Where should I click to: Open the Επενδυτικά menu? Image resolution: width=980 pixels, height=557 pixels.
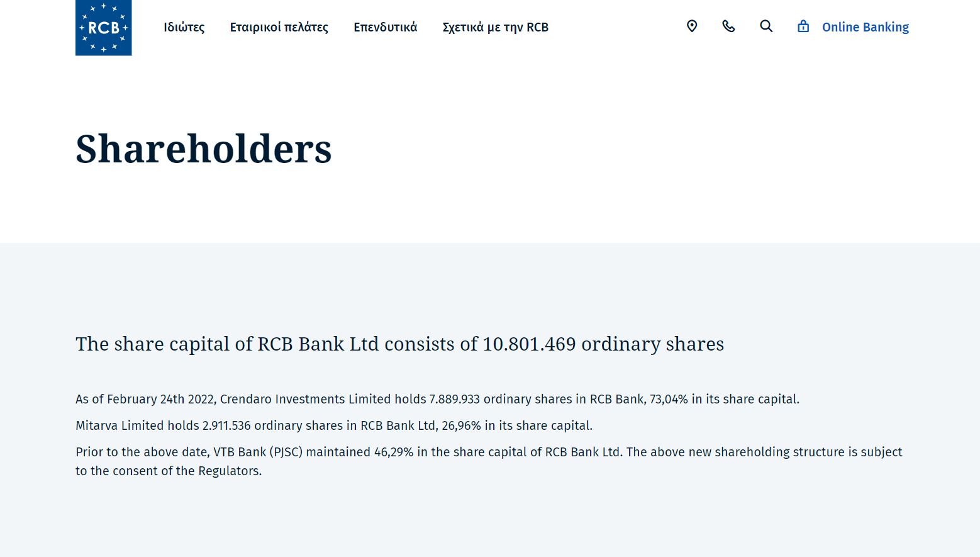(386, 27)
